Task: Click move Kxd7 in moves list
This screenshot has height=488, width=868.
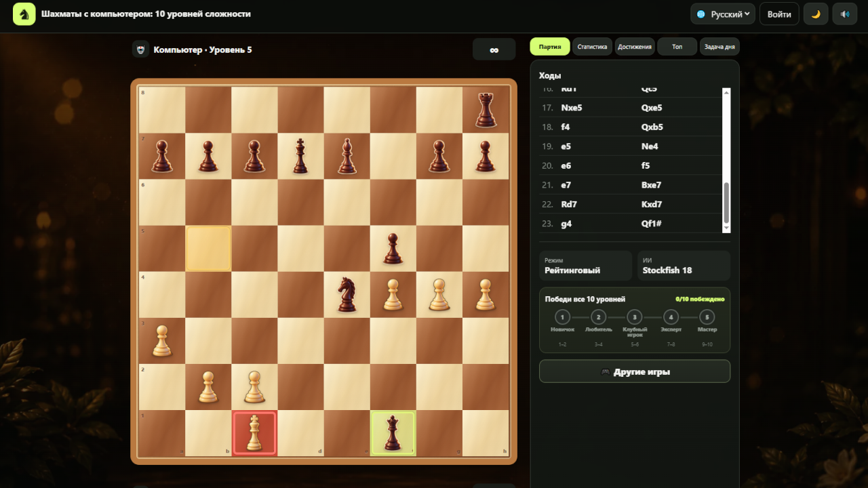Action: point(652,204)
